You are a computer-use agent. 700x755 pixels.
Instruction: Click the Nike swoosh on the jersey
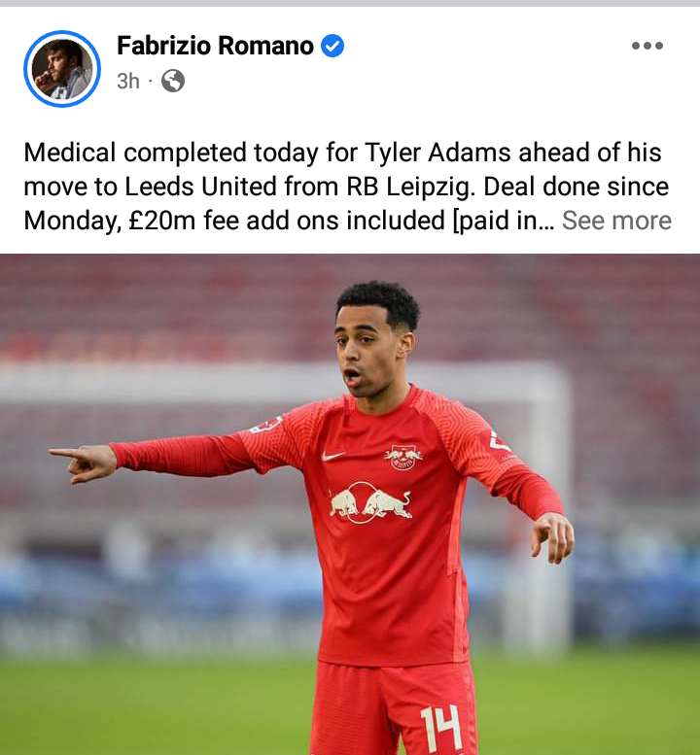pos(333,455)
